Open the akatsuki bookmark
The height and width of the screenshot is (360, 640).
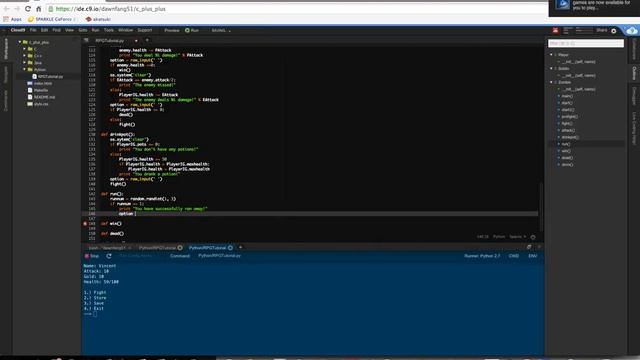click(98, 19)
